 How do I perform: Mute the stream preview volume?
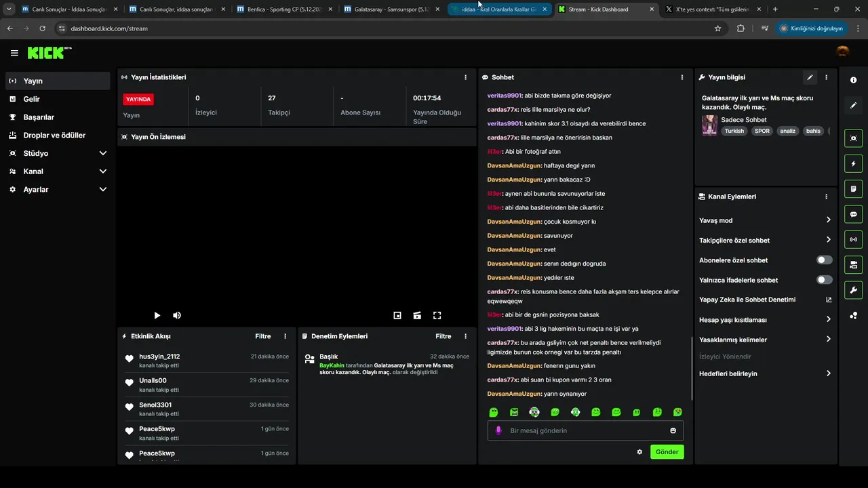(177, 315)
